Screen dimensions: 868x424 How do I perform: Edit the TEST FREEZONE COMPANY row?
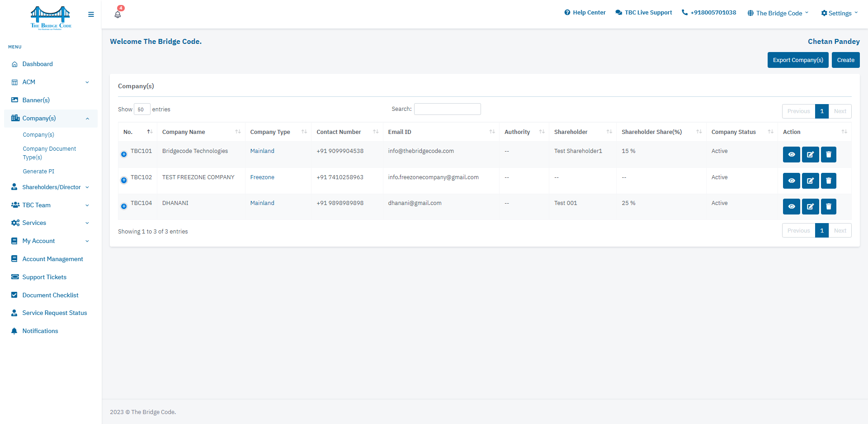pyautogui.click(x=810, y=181)
